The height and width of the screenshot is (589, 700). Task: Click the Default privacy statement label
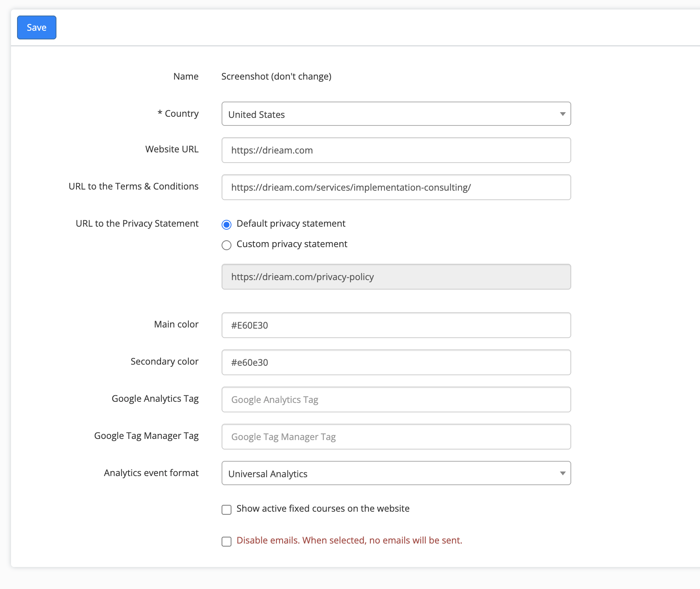point(291,224)
